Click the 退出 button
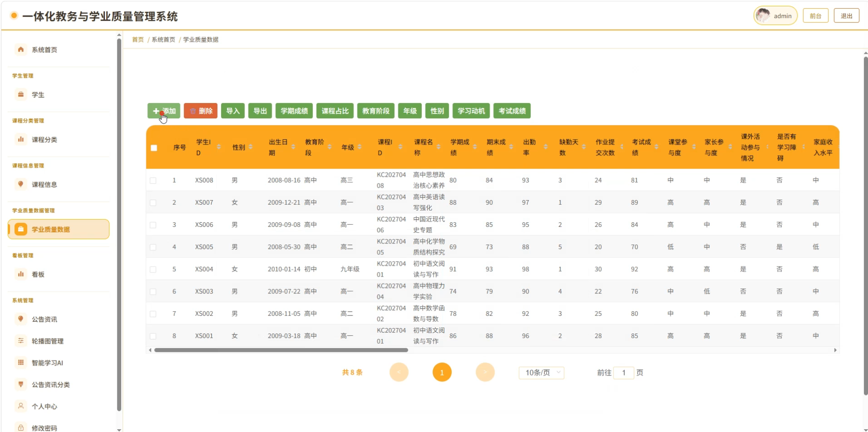Image resolution: width=868 pixels, height=432 pixels. 846,15
